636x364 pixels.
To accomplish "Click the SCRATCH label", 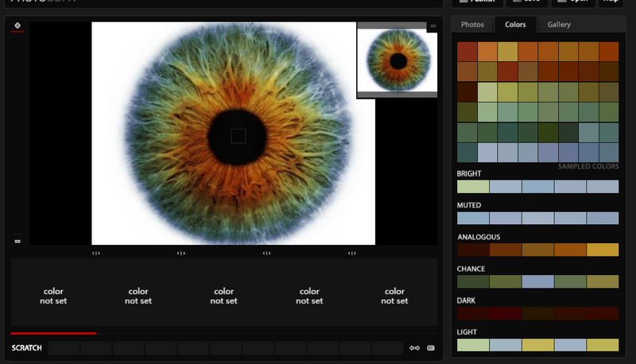I will click(x=26, y=348).
